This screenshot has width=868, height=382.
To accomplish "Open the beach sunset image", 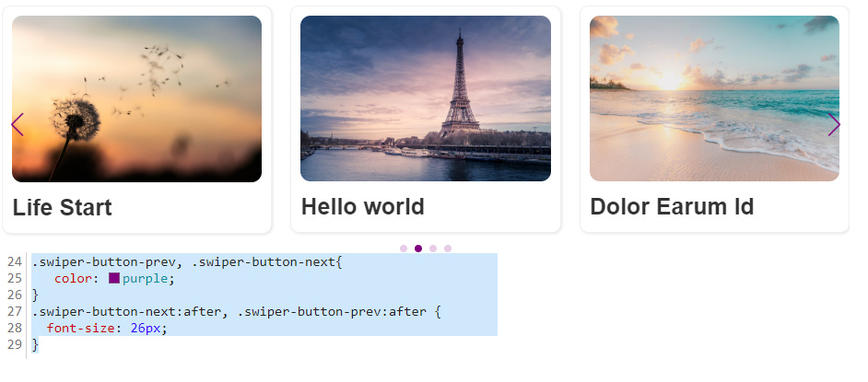I will (714, 98).
